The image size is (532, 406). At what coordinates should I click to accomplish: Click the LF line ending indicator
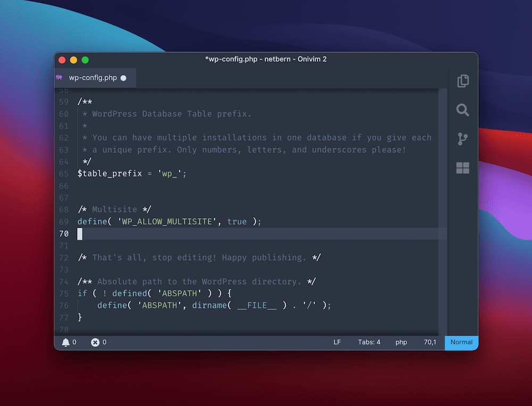coord(337,342)
